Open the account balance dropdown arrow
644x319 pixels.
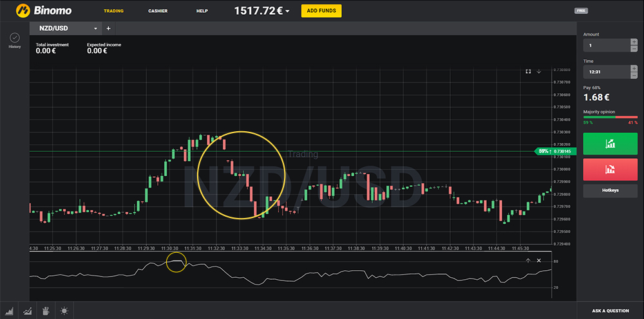[287, 12]
